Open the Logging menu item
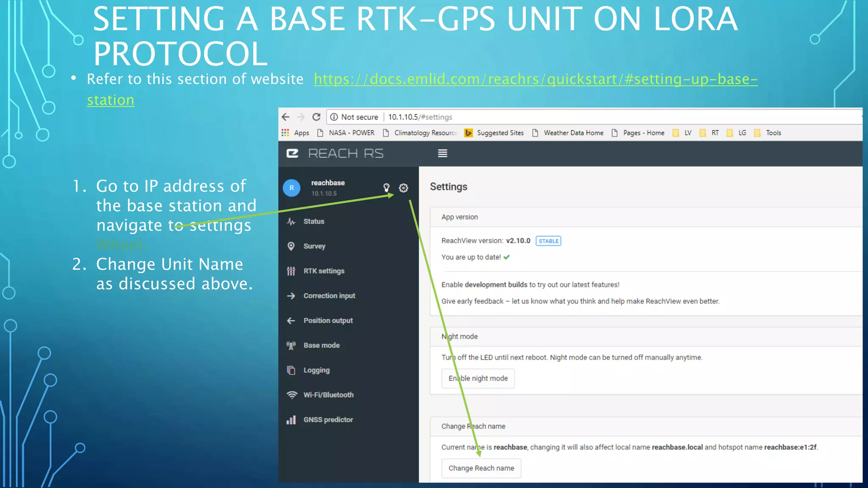This screenshot has width=868, height=488. click(316, 370)
